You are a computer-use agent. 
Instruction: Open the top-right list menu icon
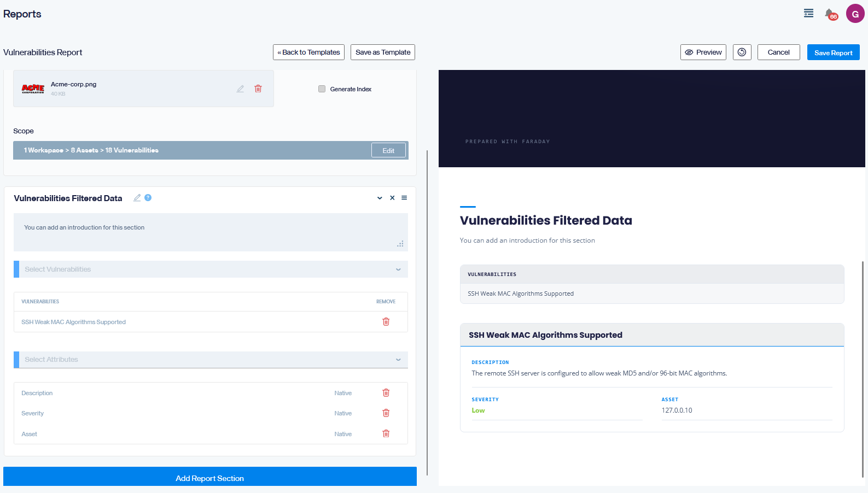[x=808, y=13]
